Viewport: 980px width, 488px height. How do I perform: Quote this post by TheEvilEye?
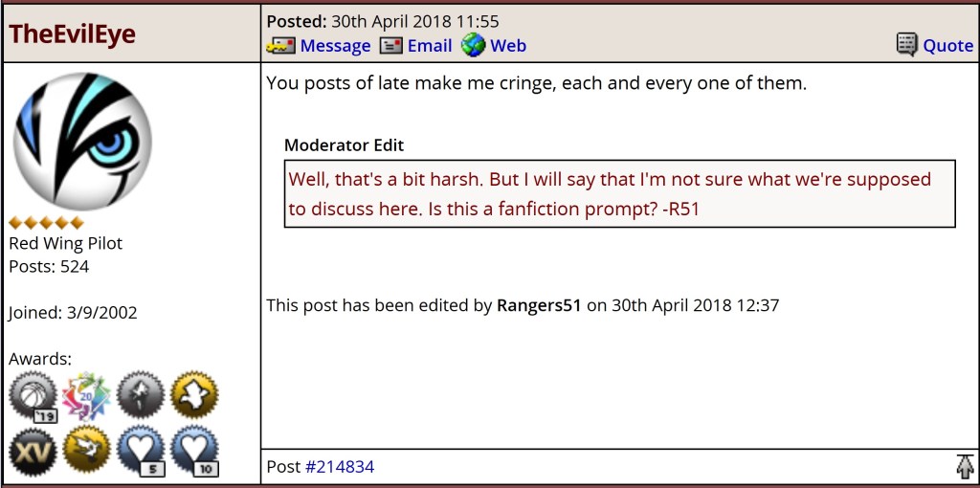tap(947, 46)
